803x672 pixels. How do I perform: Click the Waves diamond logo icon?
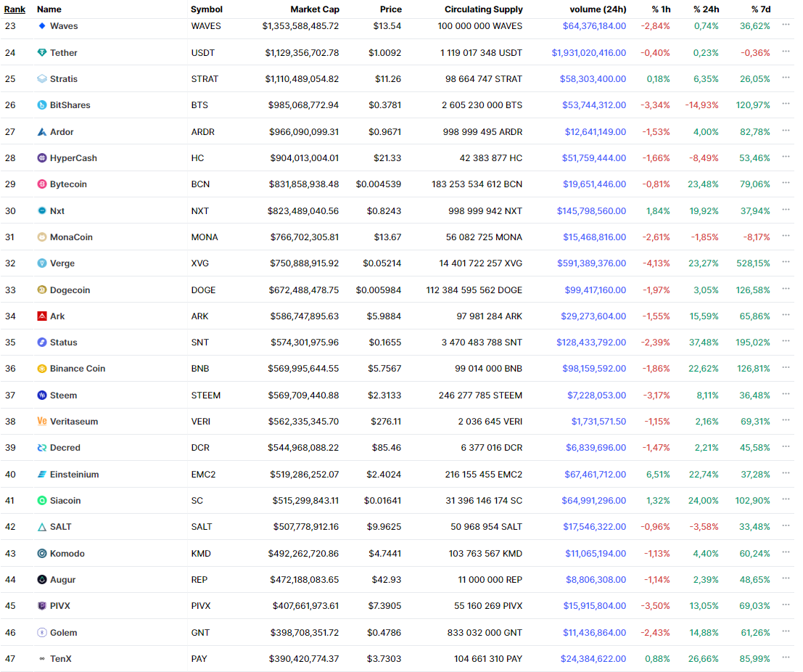pyautogui.click(x=42, y=26)
